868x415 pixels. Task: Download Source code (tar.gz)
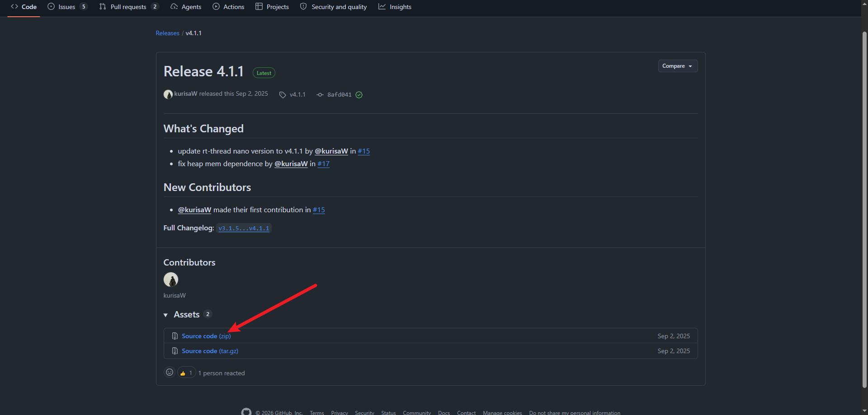210,351
